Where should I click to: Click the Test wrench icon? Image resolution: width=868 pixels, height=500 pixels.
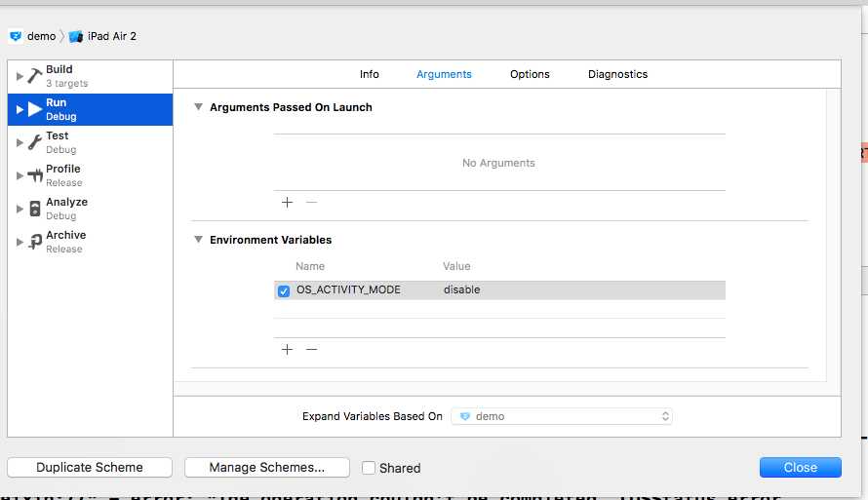point(34,142)
